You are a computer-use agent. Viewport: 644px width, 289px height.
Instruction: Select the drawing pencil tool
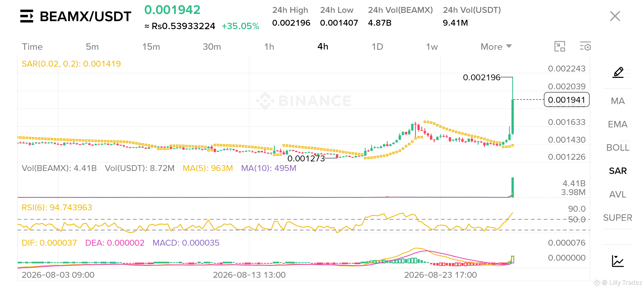point(618,73)
